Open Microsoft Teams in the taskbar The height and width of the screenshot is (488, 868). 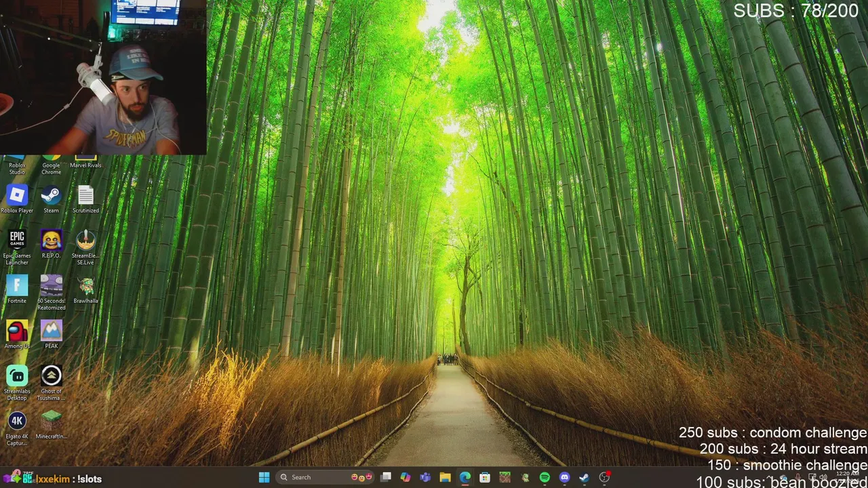(425, 477)
